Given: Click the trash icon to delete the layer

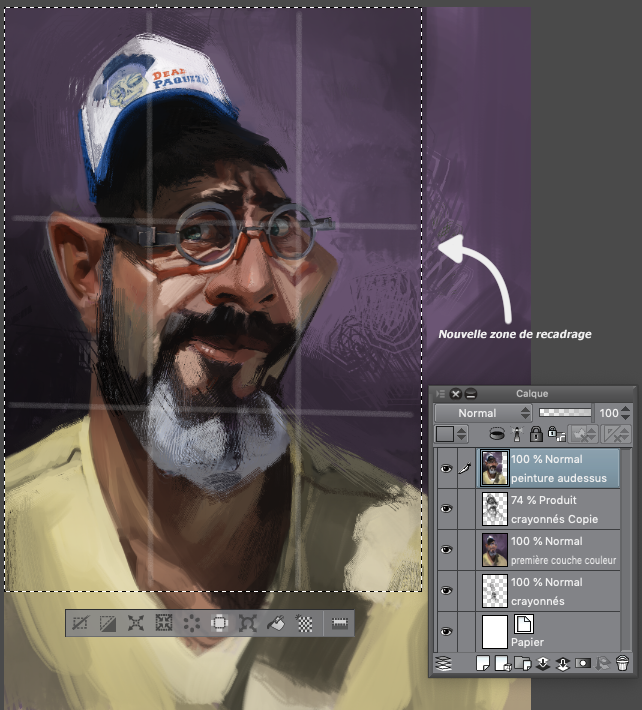Looking at the screenshot, I should point(622,662).
